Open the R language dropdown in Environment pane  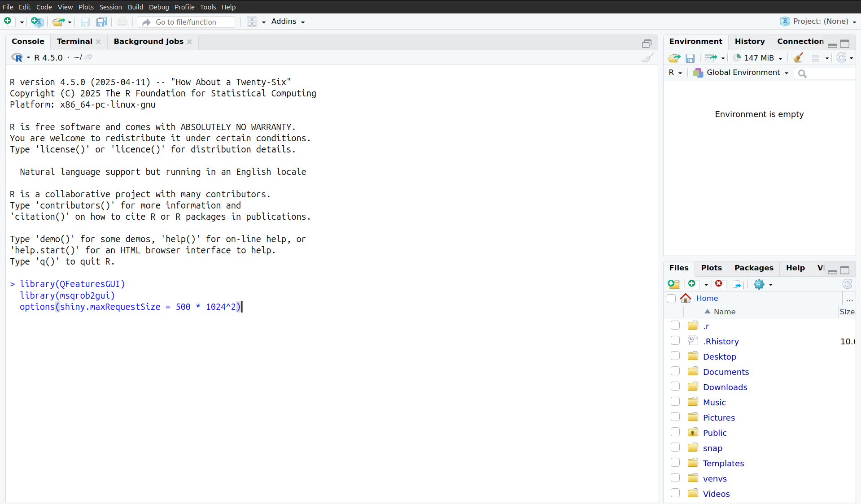point(675,73)
